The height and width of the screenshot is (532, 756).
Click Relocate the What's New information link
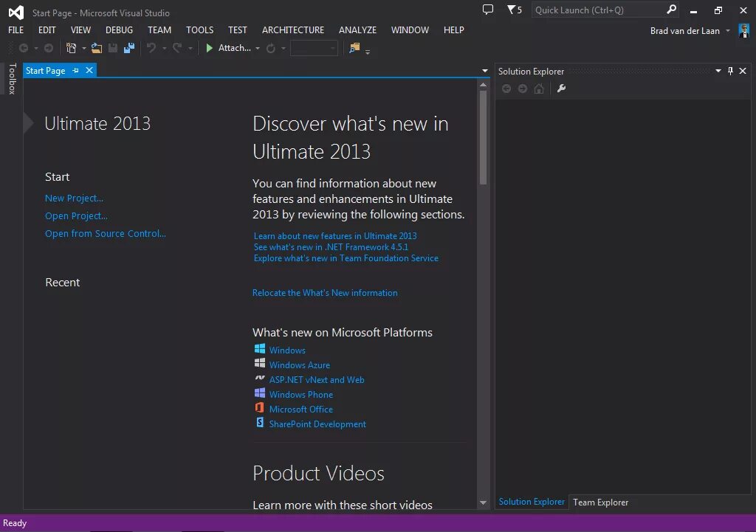(325, 292)
